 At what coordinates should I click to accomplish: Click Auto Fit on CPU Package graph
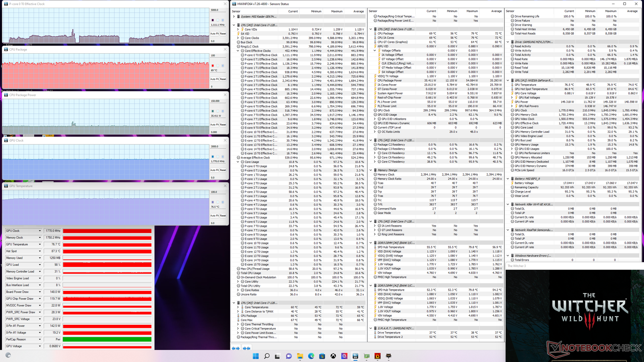215,79
